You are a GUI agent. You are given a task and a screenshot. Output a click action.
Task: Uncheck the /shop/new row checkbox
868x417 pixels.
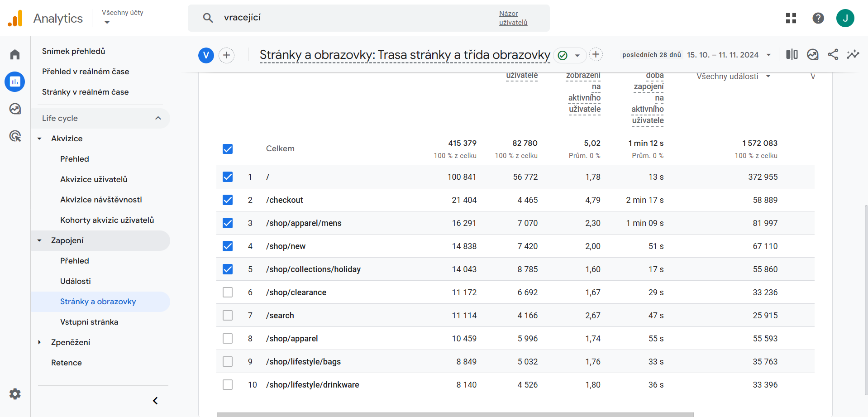228,246
